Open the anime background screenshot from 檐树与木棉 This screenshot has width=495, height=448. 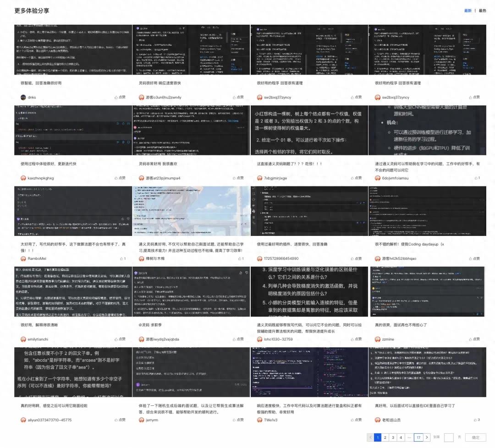[x=192, y=212]
